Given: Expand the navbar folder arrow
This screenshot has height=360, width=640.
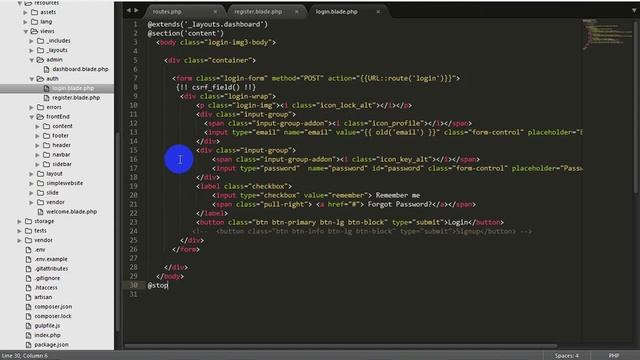Looking at the screenshot, I should coord(38,155).
